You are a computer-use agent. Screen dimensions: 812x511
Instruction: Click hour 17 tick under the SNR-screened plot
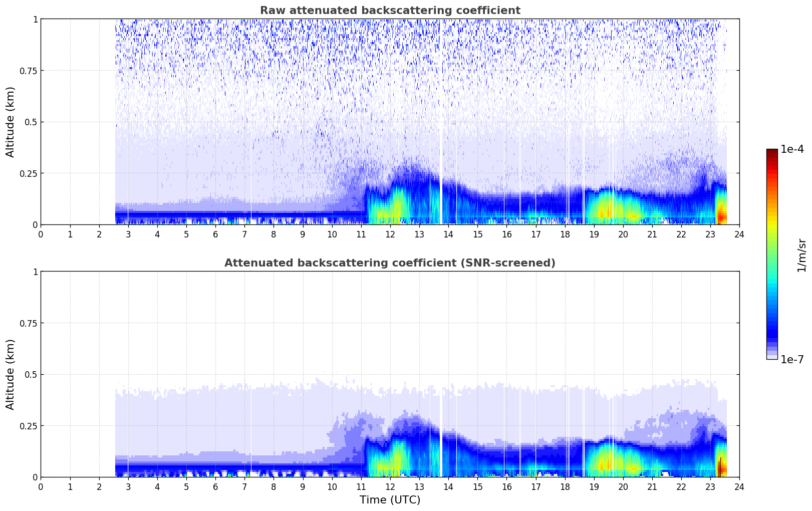click(x=536, y=487)
